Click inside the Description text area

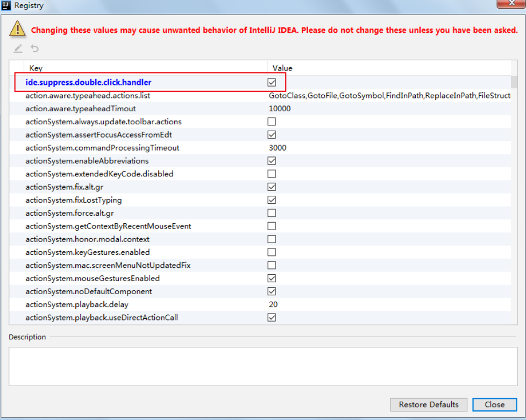point(263,366)
